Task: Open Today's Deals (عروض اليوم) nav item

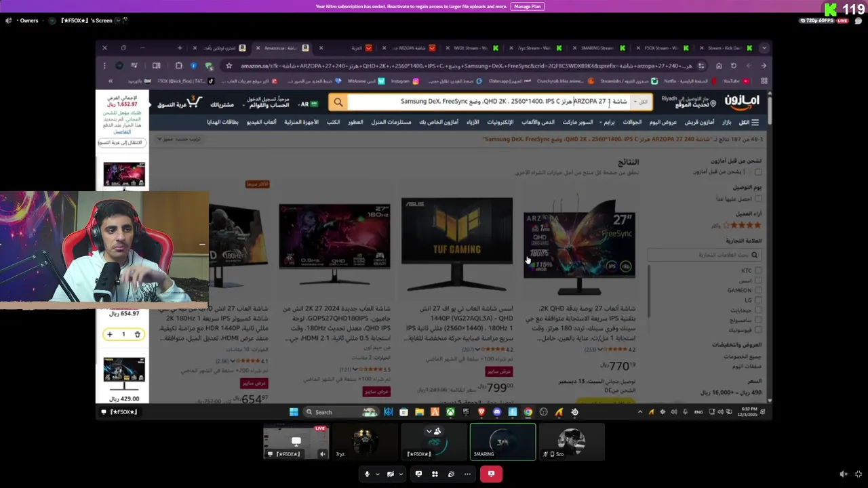Action: (x=663, y=122)
